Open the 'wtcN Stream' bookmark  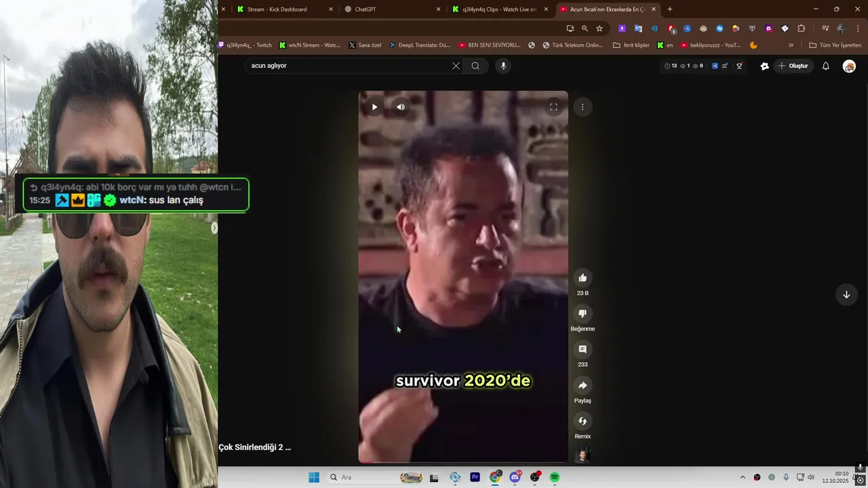pos(310,45)
